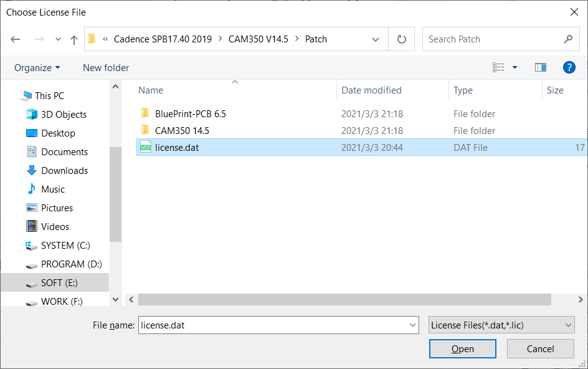Viewport: 588px width, 369px height.
Task: Open the Organize menu
Action: click(x=37, y=67)
